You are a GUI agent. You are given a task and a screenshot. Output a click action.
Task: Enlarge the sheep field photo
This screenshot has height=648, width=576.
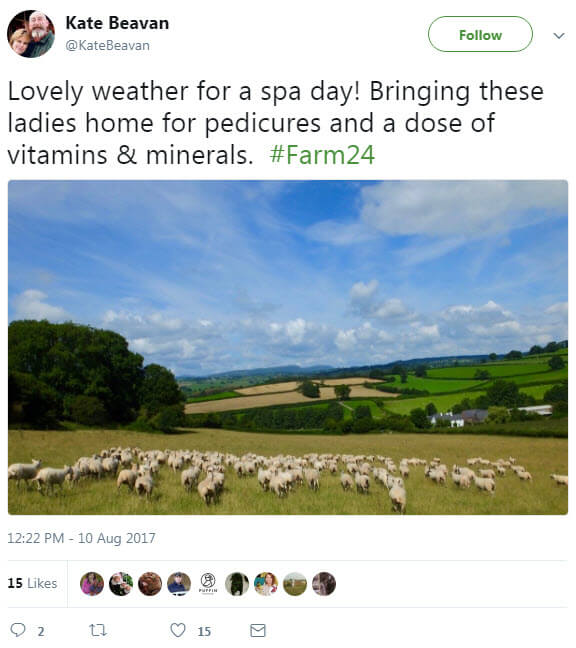coord(288,347)
